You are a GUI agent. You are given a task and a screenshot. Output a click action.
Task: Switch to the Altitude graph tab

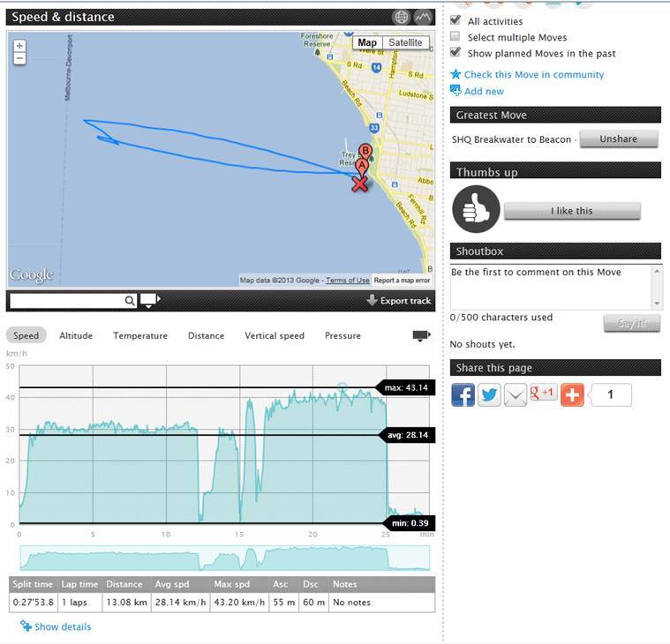pyautogui.click(x=76, y=335)
